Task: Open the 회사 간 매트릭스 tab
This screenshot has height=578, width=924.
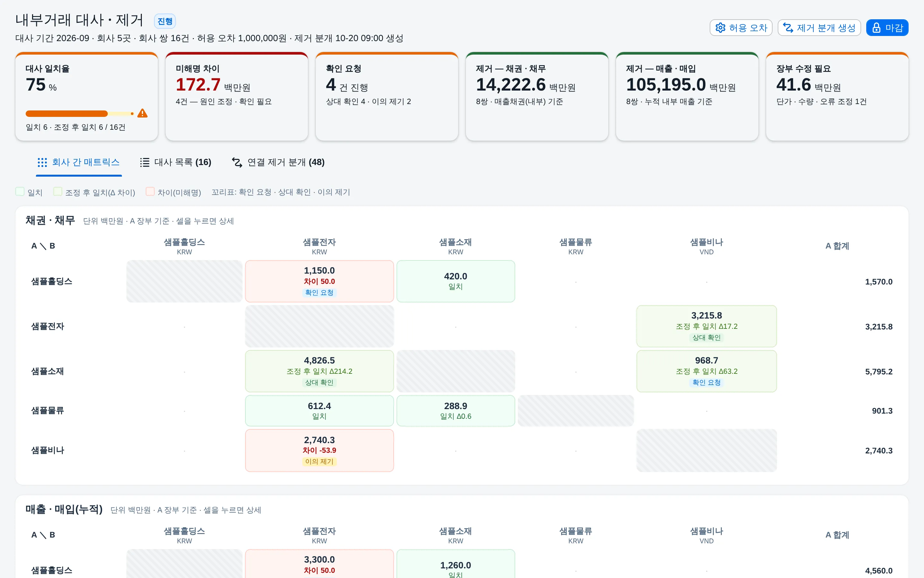Action: click(79, 162)
